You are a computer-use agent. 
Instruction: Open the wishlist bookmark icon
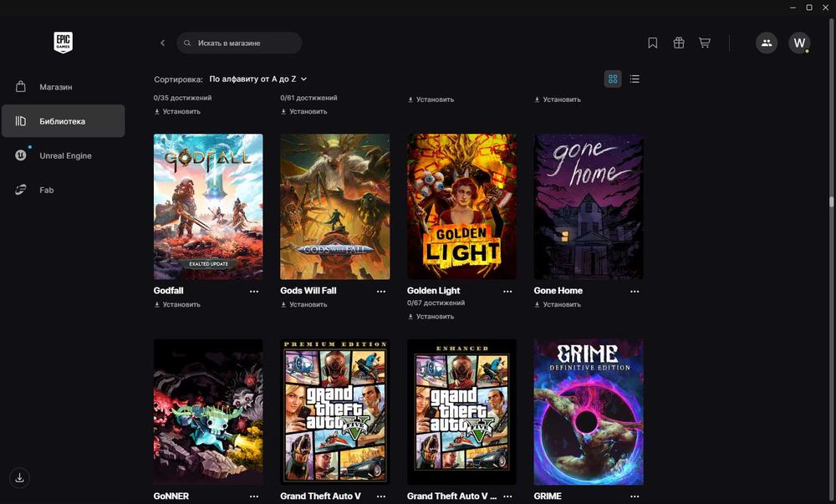tap(652, 43)
